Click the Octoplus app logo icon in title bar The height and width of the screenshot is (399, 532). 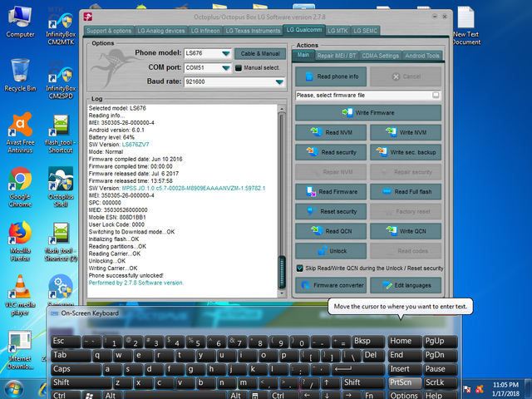pos(88,17)
